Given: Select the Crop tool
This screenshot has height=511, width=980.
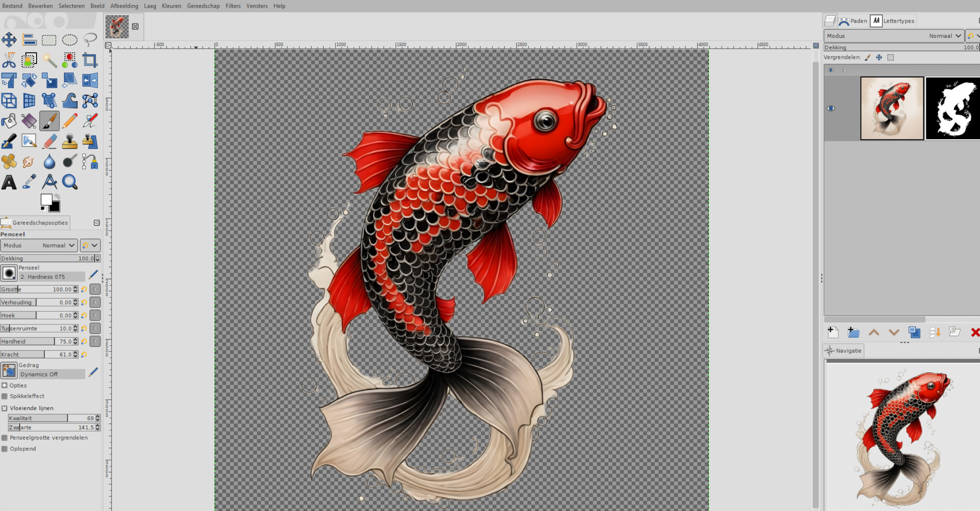Looking at the screenshot, I should pos(90,60).
